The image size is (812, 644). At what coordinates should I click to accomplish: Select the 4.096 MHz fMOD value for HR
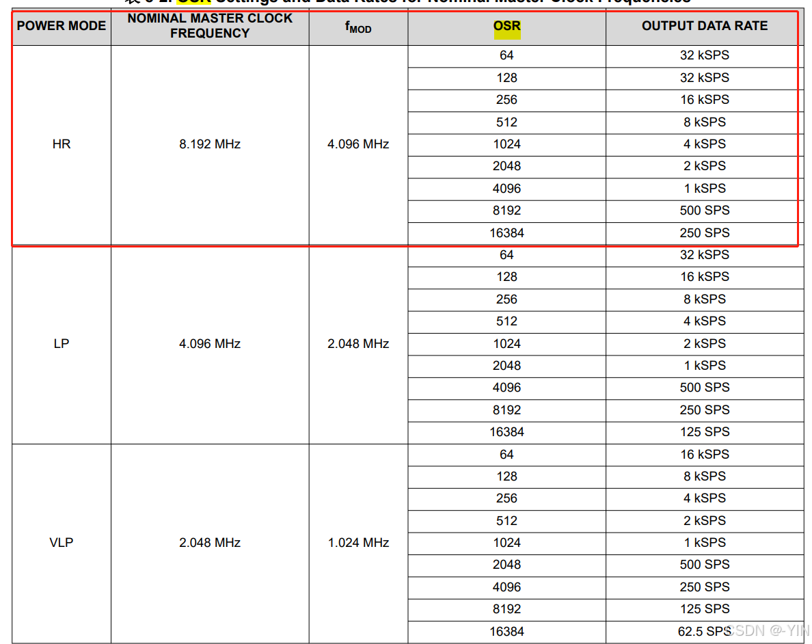coord(358,144)
